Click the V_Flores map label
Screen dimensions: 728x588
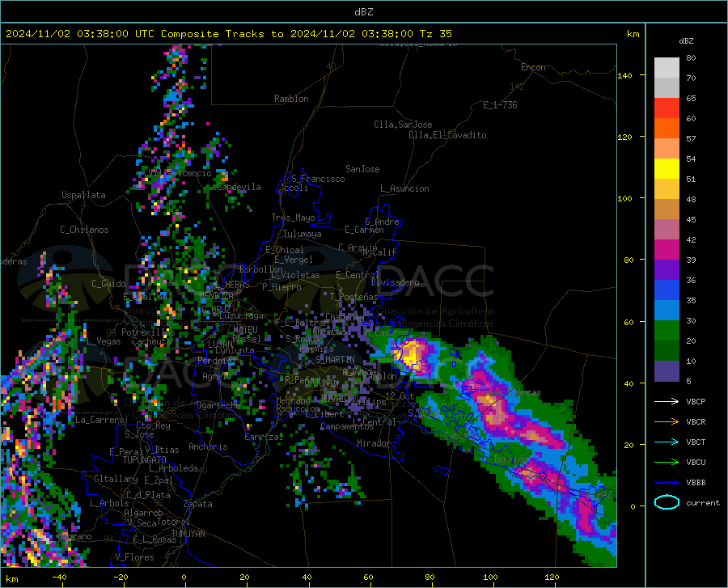134,557
